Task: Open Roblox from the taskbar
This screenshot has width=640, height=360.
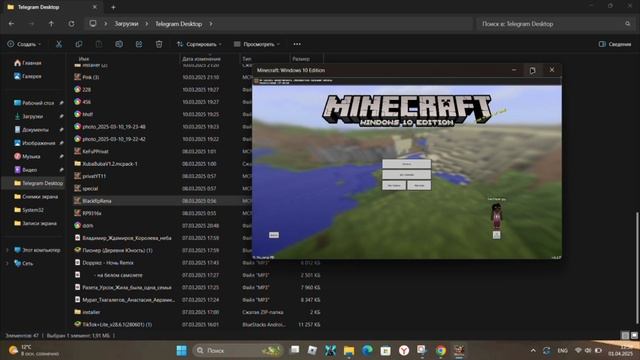Action: click(312, 350)
